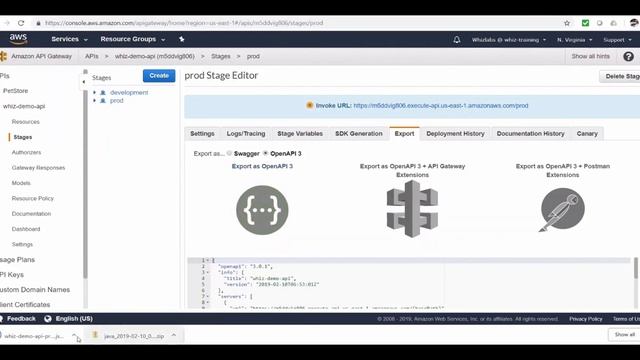640x360 pixels.
Task: Collapse the left navigation panel arrow
Action: pyautogui.click(x=84, y=82)
